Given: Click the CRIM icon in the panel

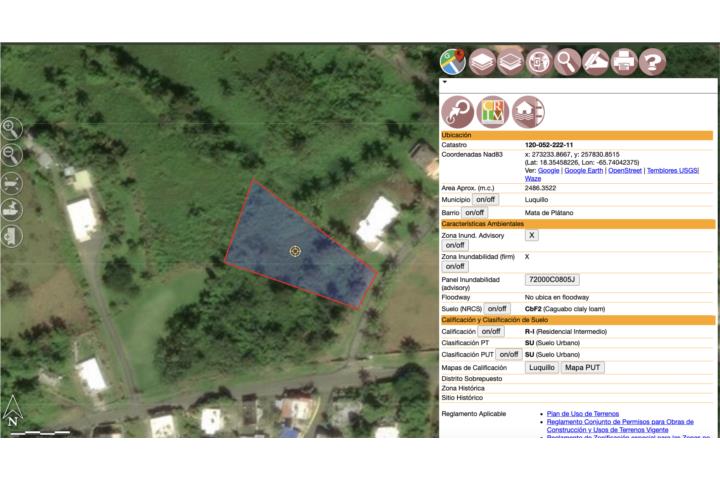Looking at the screenshot, I should click(x=493, y=110).
